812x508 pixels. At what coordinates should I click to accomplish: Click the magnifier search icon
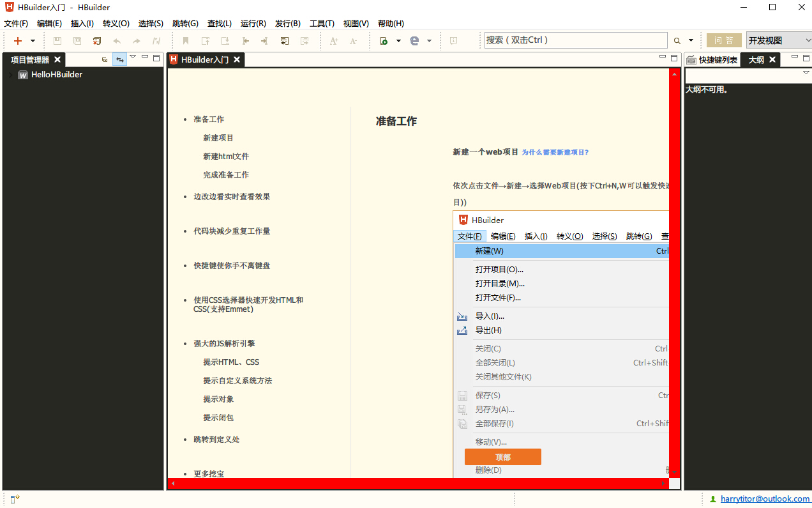677,41
